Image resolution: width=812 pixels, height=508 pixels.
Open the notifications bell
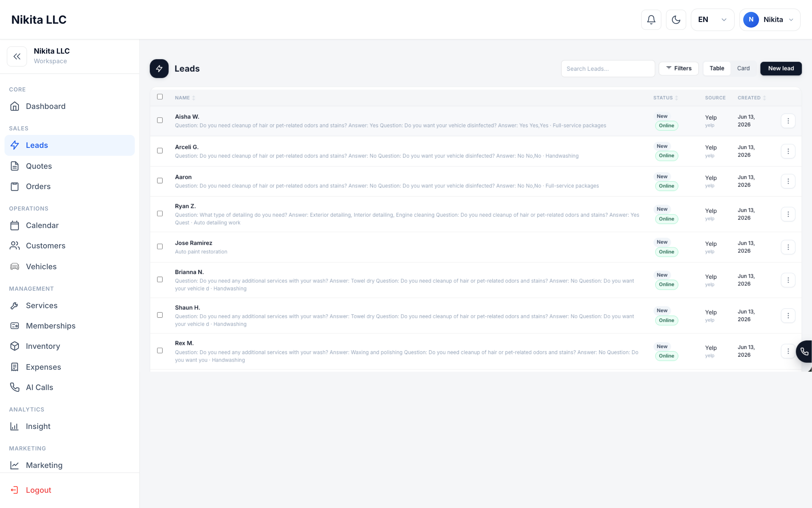tap(651, 19)
